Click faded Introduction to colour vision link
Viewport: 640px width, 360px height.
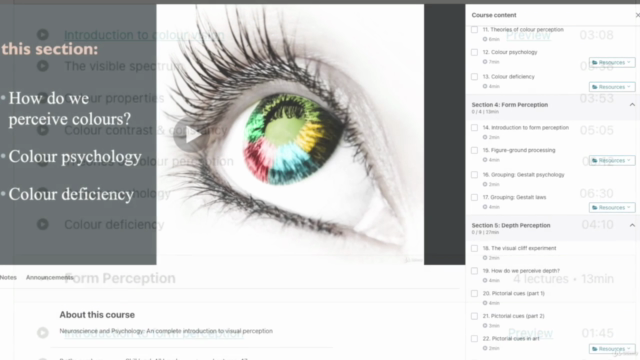pyautogui.click(x=144, y=35)
